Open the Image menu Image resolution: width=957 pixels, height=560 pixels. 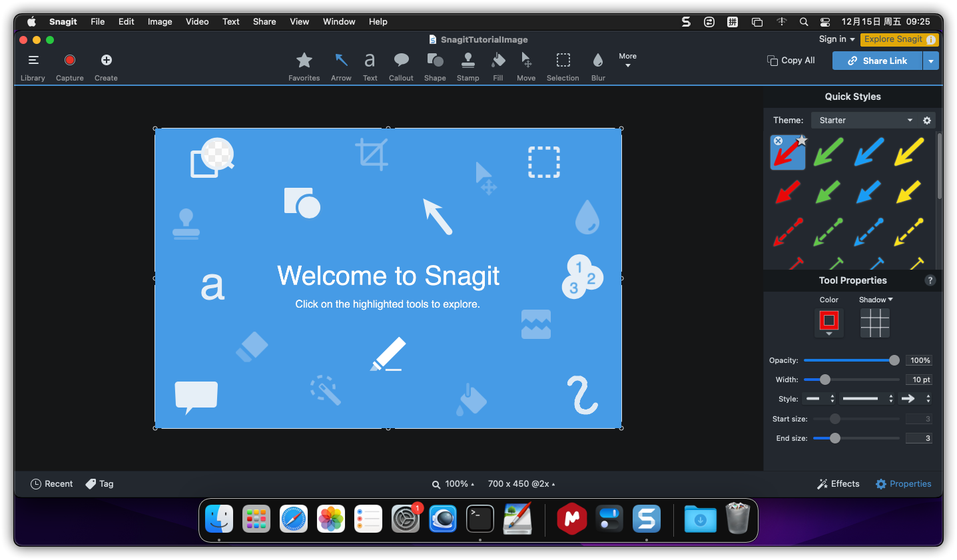pos(160,22)
